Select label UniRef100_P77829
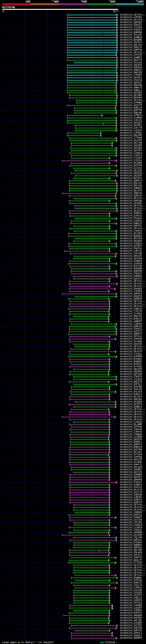 [x=131, y=562]
